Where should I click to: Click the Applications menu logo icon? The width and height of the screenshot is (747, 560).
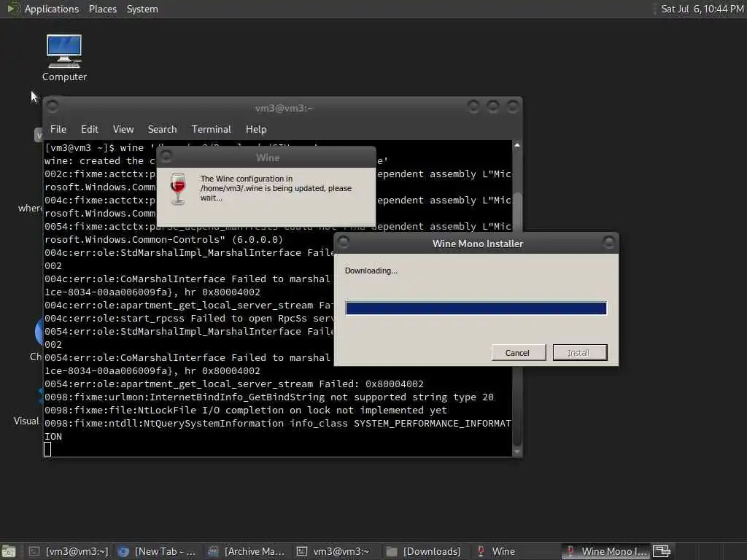pos(13,9)
